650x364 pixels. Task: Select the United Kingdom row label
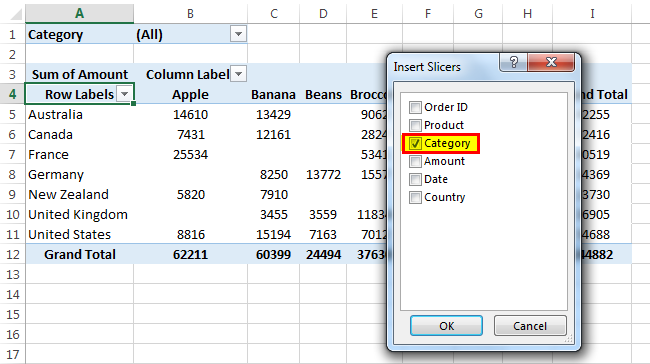(x=80, y=214)
